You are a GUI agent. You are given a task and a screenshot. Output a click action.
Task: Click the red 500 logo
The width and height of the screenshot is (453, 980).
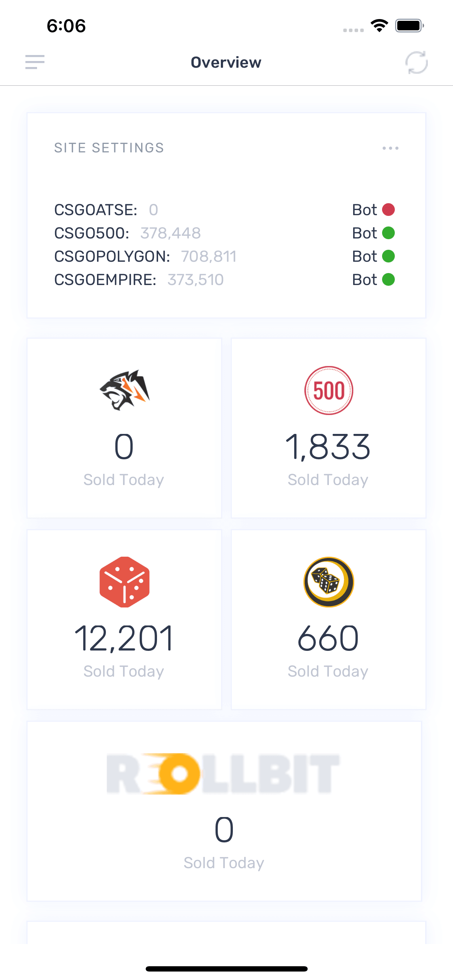tap(328, 390)
